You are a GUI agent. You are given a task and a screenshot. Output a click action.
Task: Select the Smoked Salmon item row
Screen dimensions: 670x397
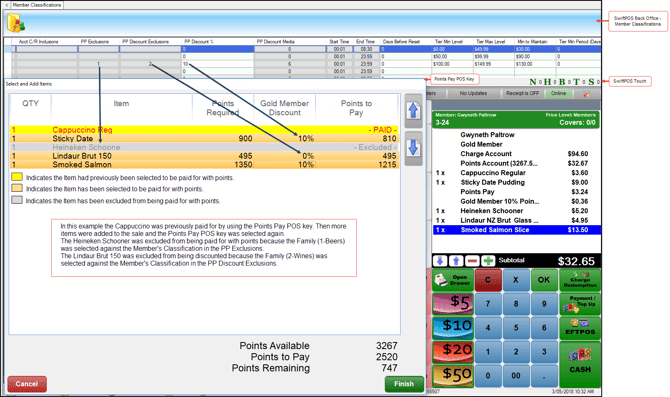(x=205, y=165)
